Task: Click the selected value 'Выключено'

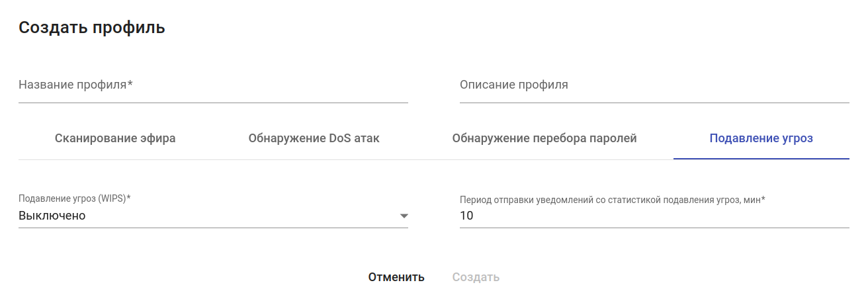Action: point(52,216)
